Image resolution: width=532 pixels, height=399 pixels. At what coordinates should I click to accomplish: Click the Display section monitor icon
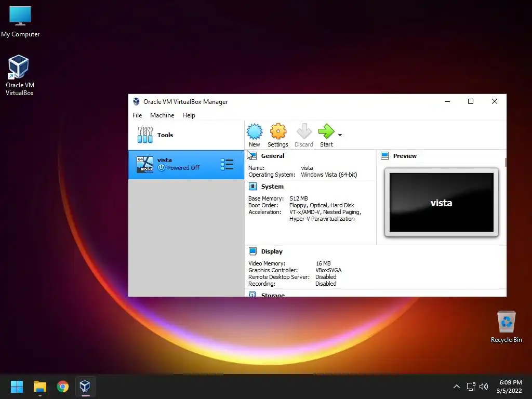(253, 251)
